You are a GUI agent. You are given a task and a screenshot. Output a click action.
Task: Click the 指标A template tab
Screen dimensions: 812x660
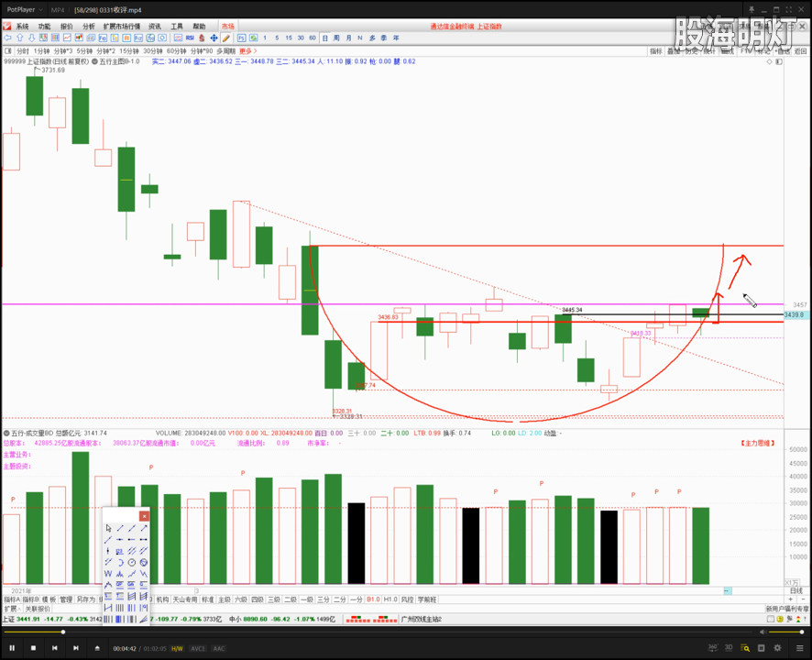click(x=12, y=599)
